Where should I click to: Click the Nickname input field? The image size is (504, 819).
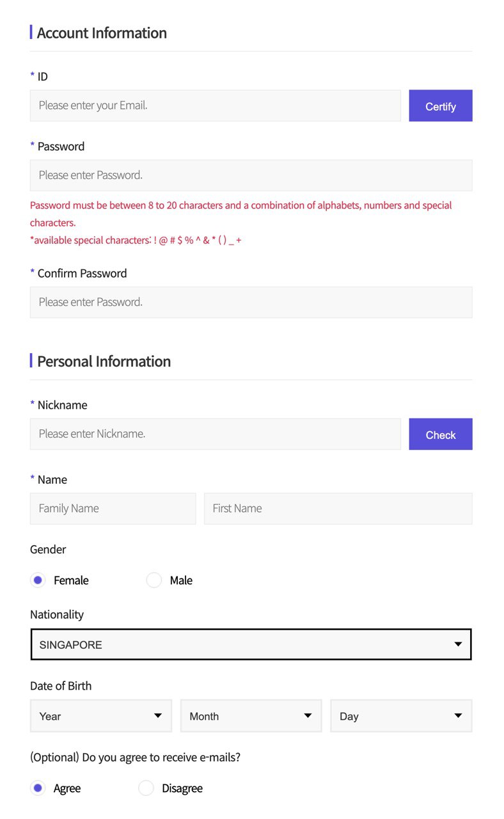[215, 434]
